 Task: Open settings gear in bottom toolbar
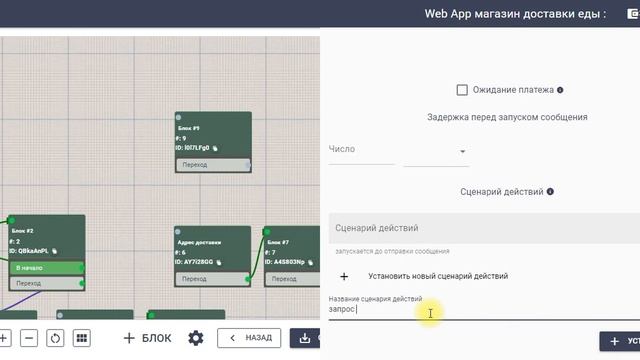196,338
